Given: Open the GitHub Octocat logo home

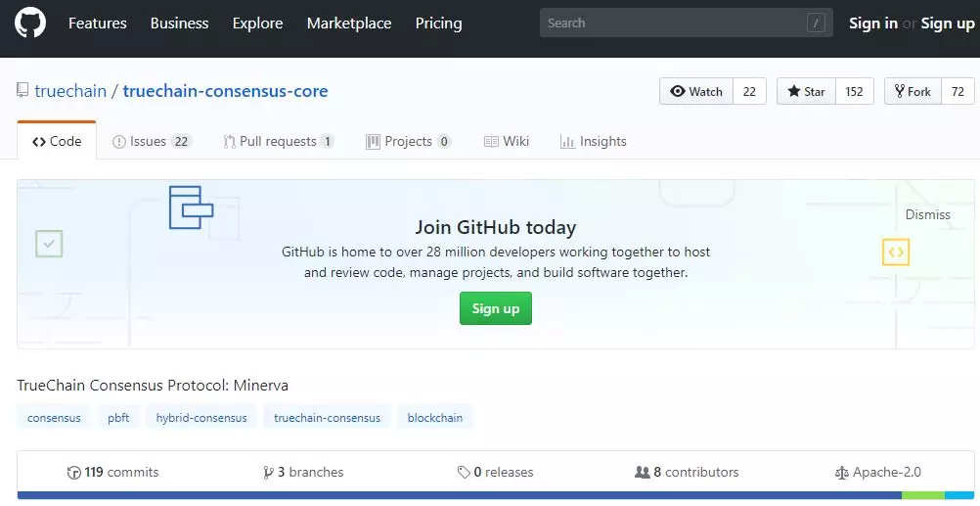Looking at the screenshot, I should [30, 23].
